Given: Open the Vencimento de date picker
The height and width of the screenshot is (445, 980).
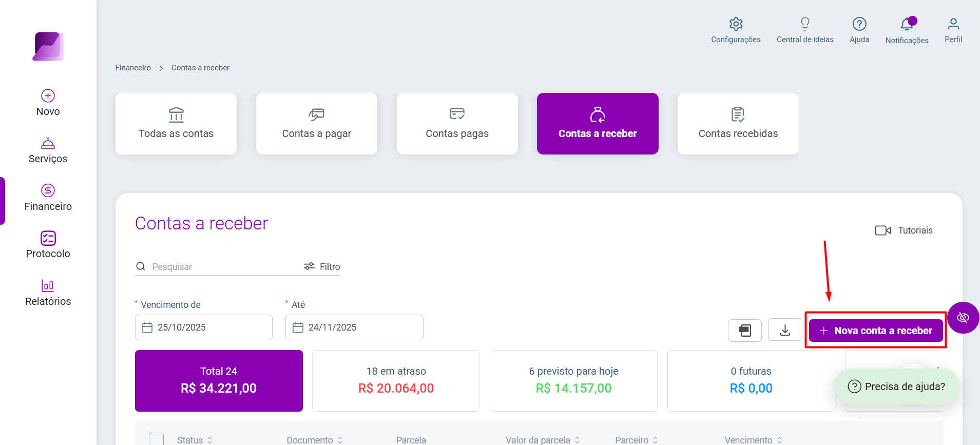Looking at the screenshot, I should click(x=204, y=327).
